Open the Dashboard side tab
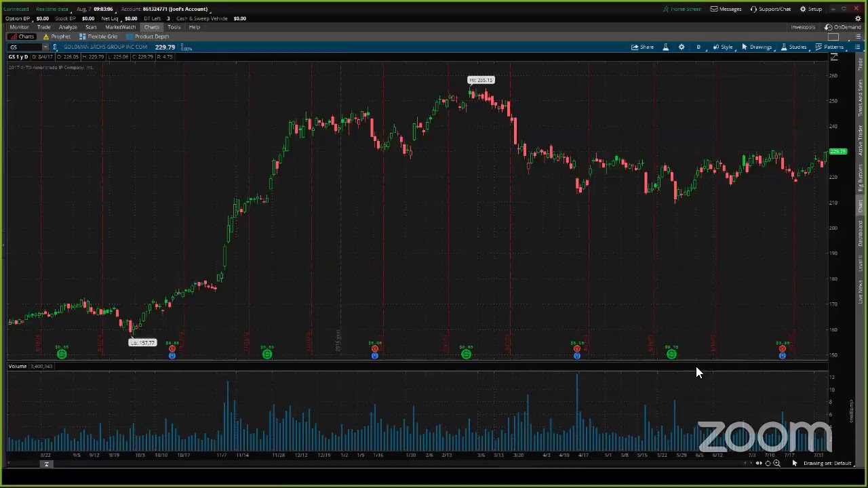The width and height of the screenshot is (868, 488). tap(861, 234)
